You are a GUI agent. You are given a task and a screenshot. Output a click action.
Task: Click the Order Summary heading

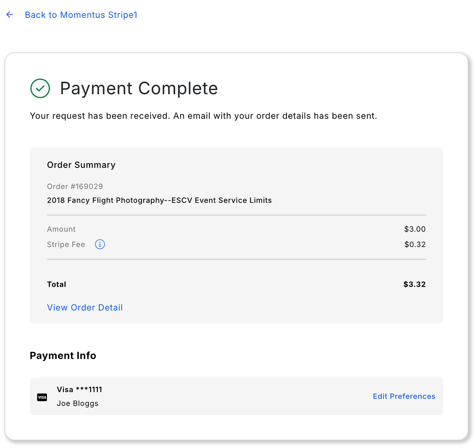[x=81, y=165]
